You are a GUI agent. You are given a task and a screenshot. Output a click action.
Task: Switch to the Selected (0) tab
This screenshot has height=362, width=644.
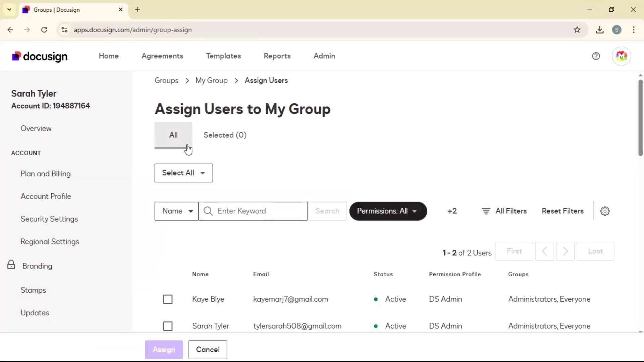(x=225, y=135)
